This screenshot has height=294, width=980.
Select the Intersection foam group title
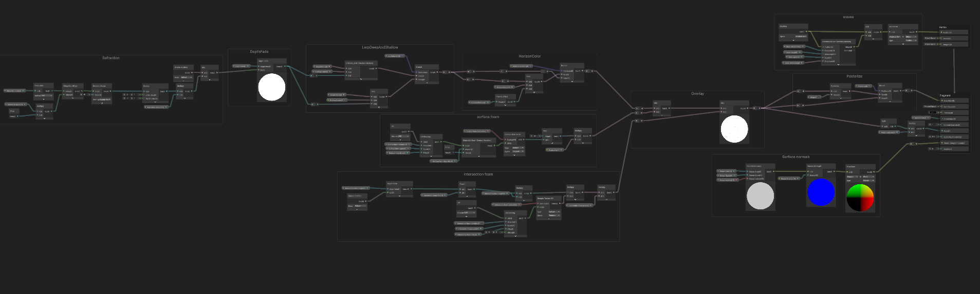(478, 174)
